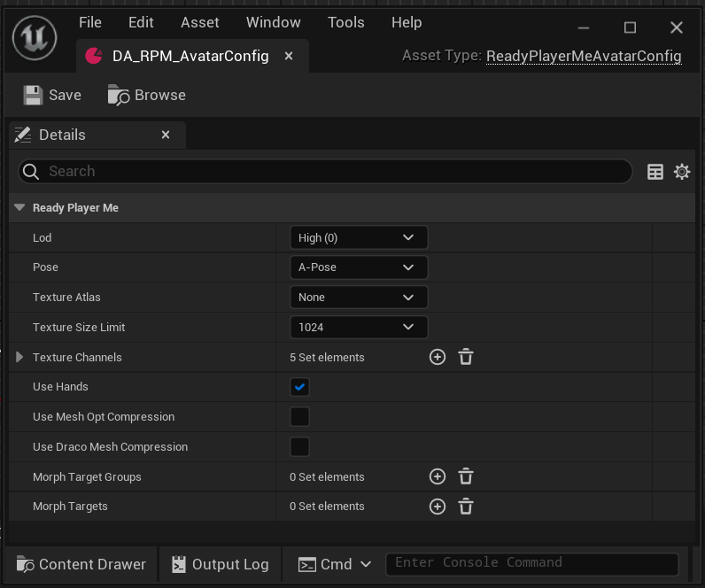Open the Asset menu

point(199,22)
